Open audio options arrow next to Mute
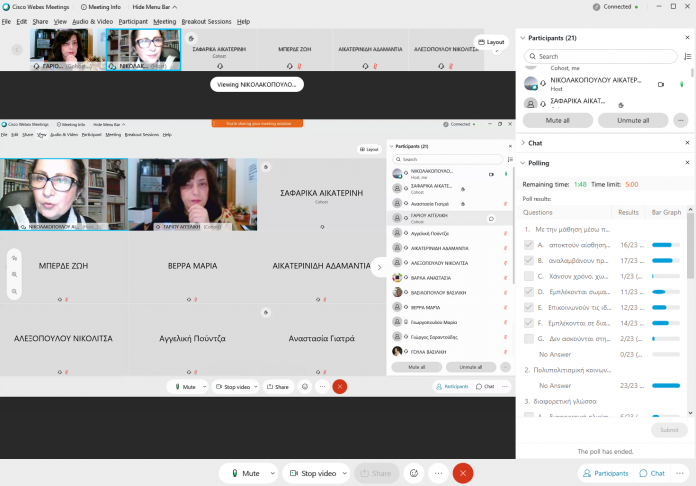The image size is (696, 486). point(271,473)
